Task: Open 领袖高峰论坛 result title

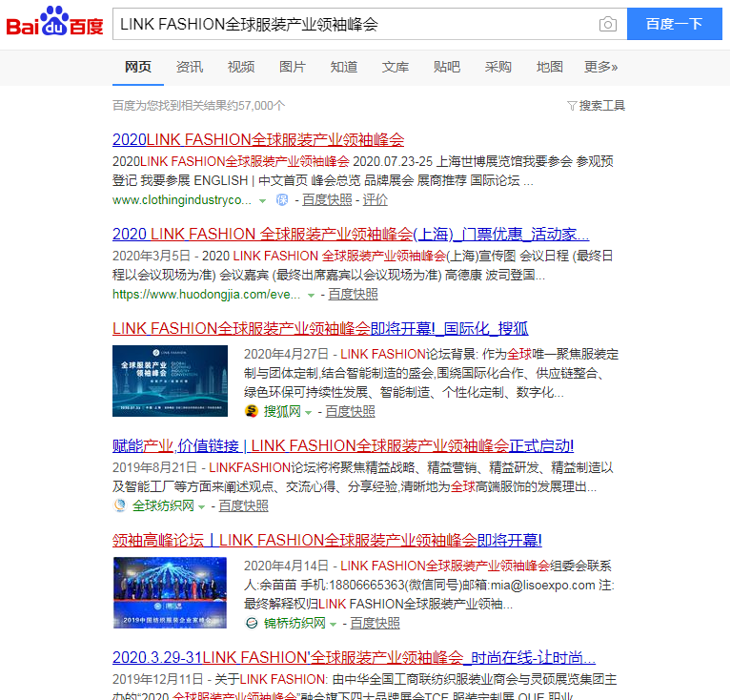Action: point(327,540)
